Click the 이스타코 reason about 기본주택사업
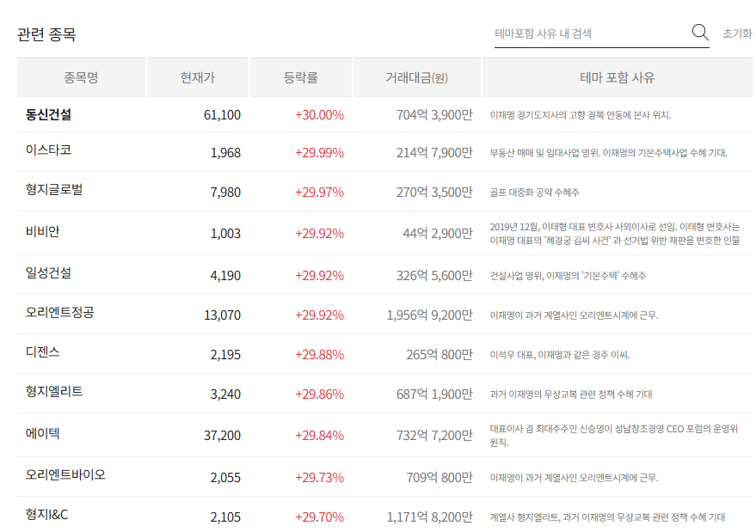 [608, 153]
